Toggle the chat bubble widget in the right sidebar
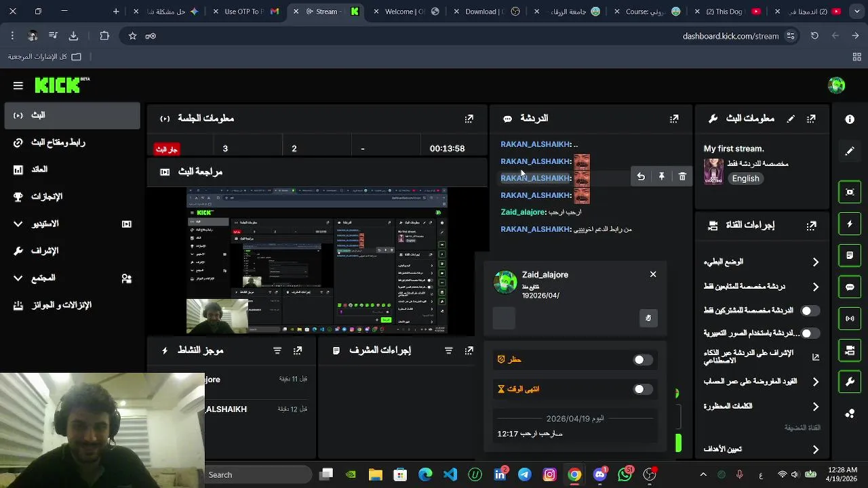The image size is (868, 488). pos(850,287)
